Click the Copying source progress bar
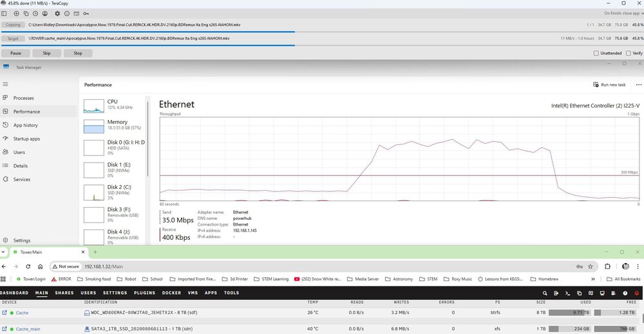Image resolution: width=644 pixels, height=334 pixels. [x=322, y=32]
